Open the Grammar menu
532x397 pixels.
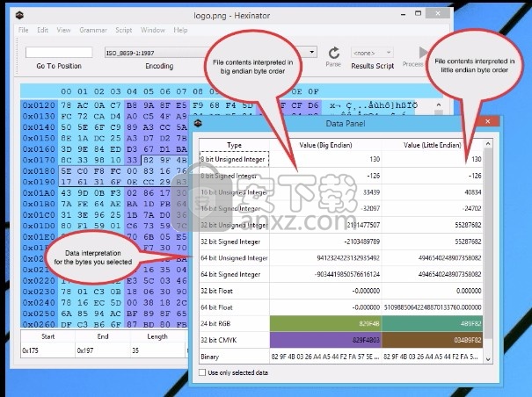pos(93,30)
